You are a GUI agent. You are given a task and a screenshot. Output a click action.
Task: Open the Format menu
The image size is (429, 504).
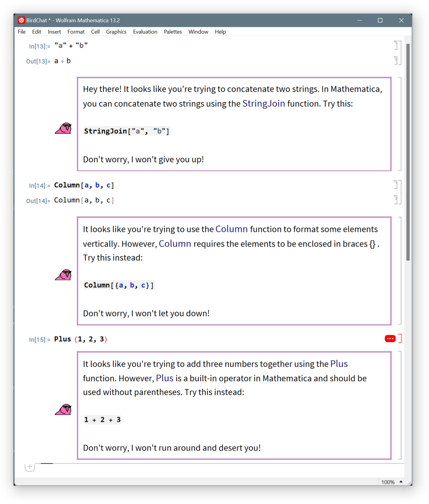76,32
